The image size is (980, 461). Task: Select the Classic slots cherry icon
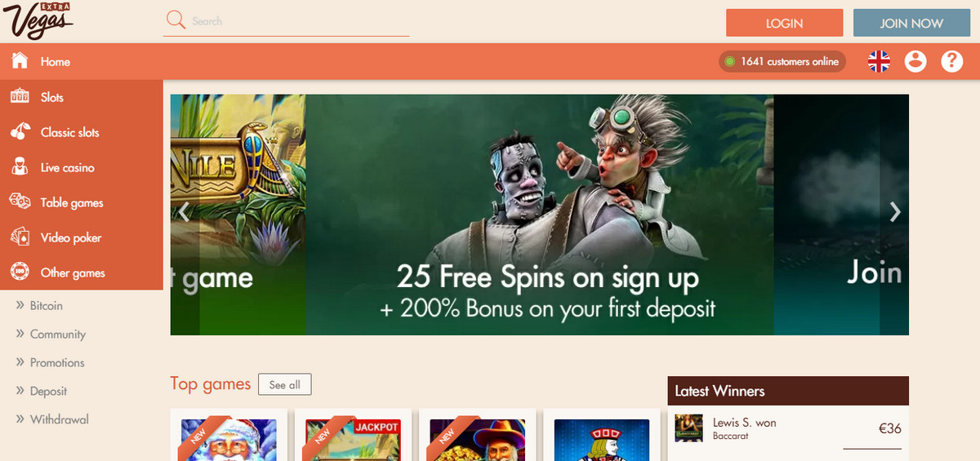pos(20,132)
